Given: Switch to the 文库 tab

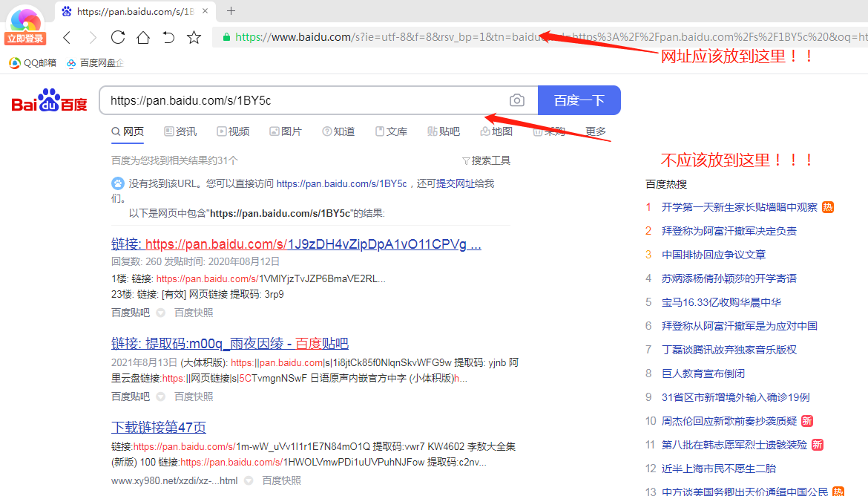Looking at the screenshot, I should 392,131.
